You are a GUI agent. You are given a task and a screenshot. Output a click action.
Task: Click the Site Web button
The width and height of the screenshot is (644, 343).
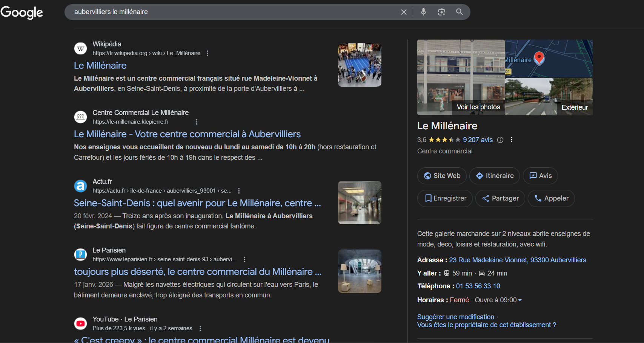[x=442, y=176]
